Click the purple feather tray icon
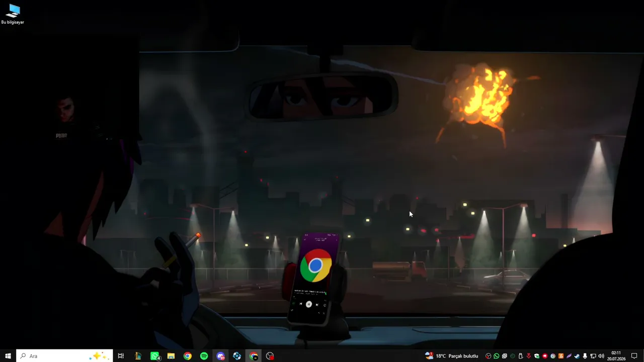644x362 pixels. point(569,356)
